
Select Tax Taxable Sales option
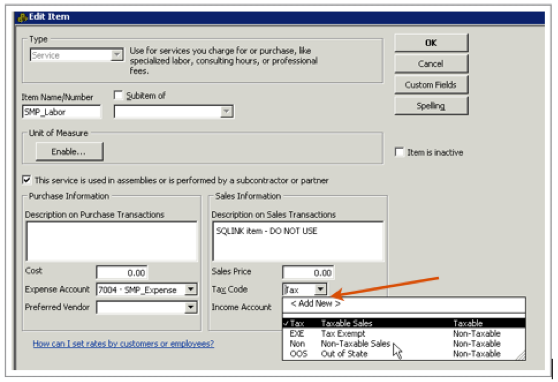pyautogui.click(x=404, y=323)
